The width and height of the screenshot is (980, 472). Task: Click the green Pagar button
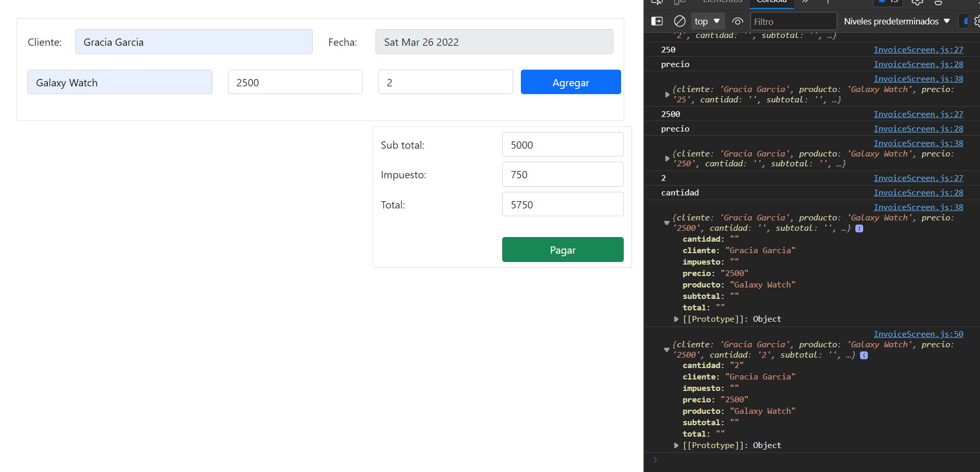tap(562, 250)
